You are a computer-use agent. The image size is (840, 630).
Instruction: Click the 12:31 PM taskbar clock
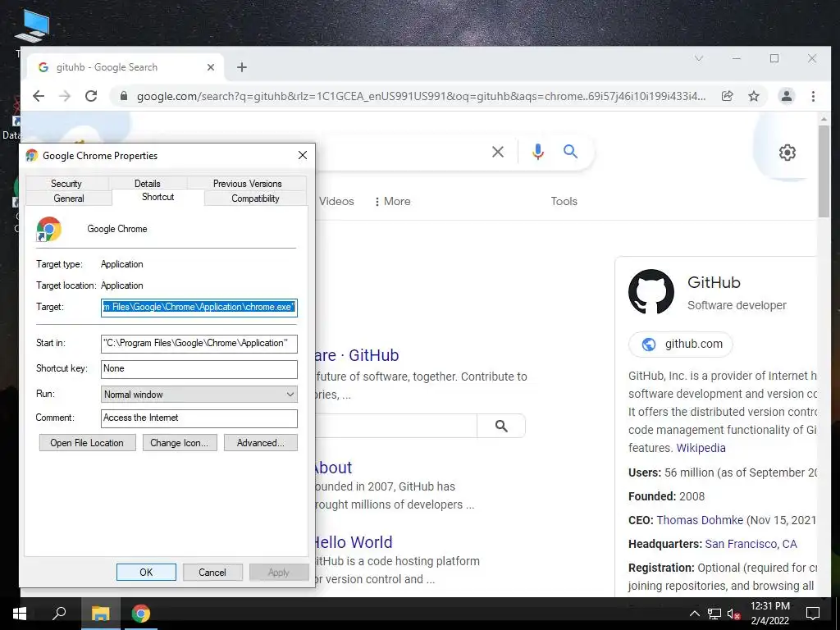(x=769, y=606)
